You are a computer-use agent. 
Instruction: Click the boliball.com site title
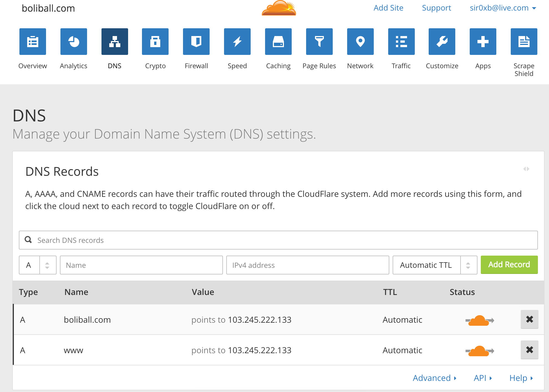(x=48, y=8)
